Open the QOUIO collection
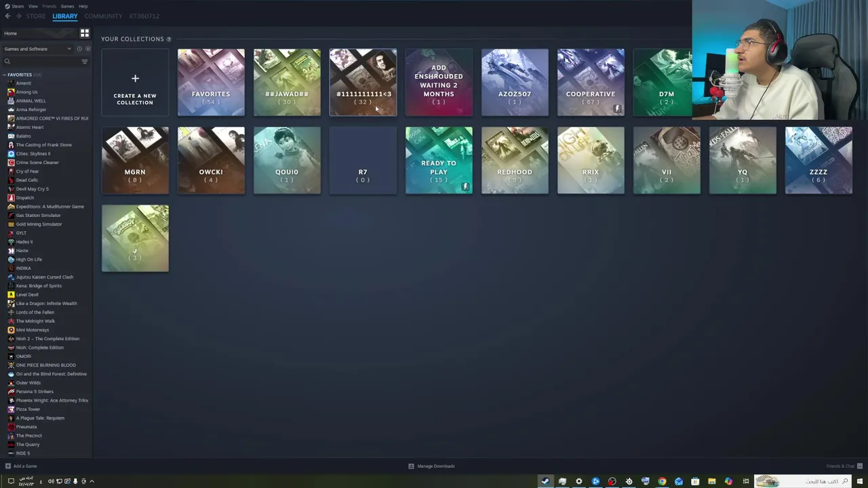 click(x=287, y=161)
